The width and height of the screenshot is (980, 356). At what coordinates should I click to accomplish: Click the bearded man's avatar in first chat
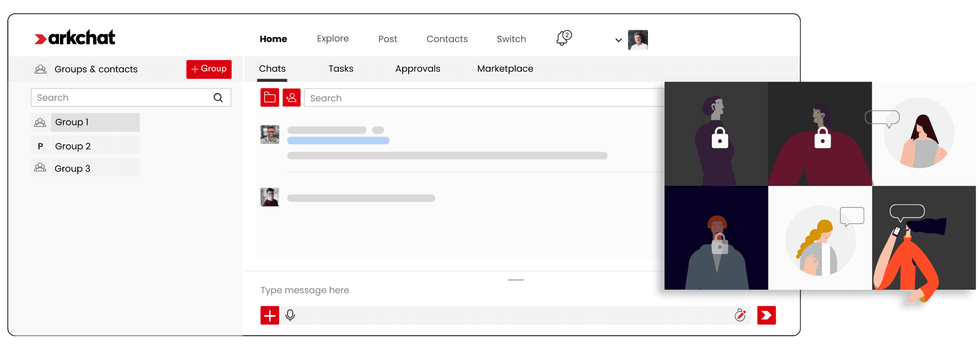pos(270,135)
